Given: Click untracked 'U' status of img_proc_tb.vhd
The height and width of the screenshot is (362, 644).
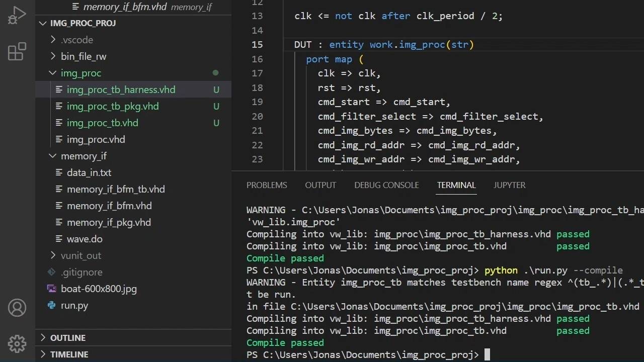Looking at the screenshot, I should click(216, 123).
